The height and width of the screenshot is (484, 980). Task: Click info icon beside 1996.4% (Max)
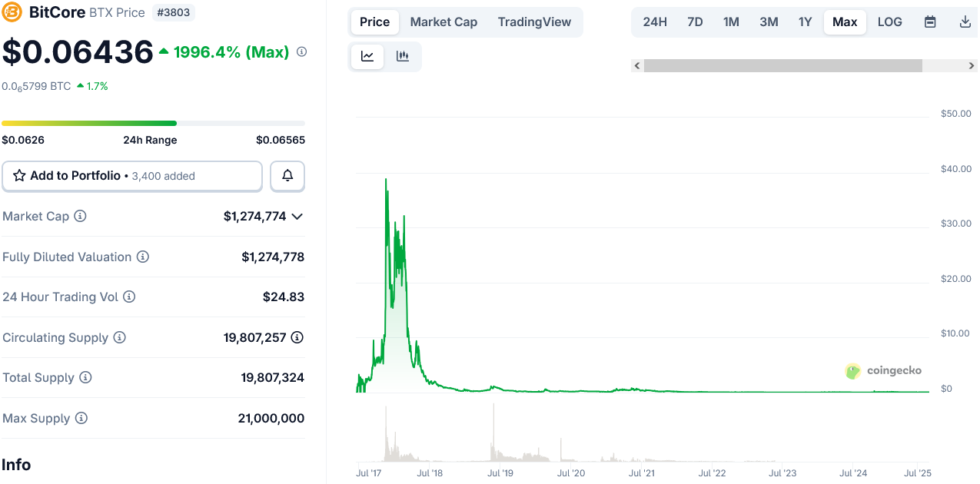pos(301,52)
